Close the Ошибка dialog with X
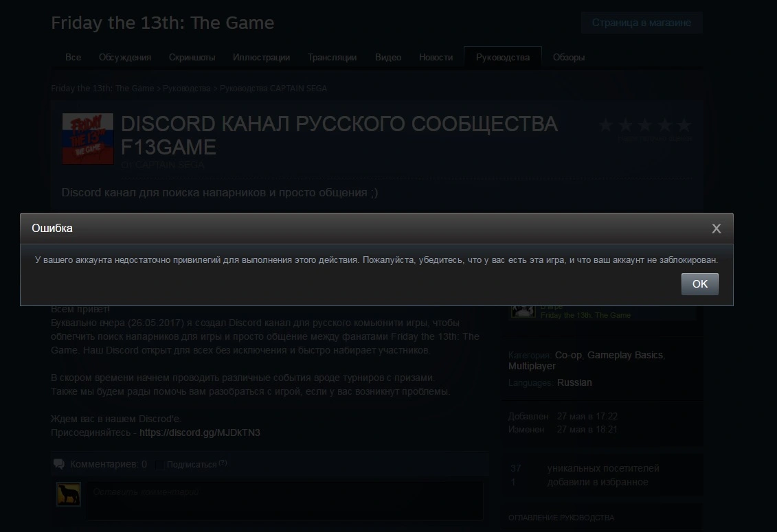Image resolution: width=777 pixels, height=532 pixels. coord(716,229)
